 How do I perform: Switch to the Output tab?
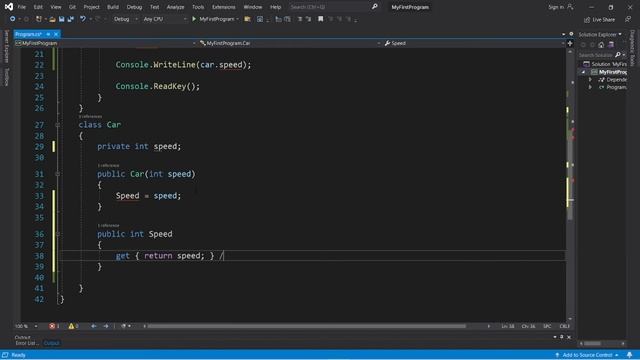point(51,343)
